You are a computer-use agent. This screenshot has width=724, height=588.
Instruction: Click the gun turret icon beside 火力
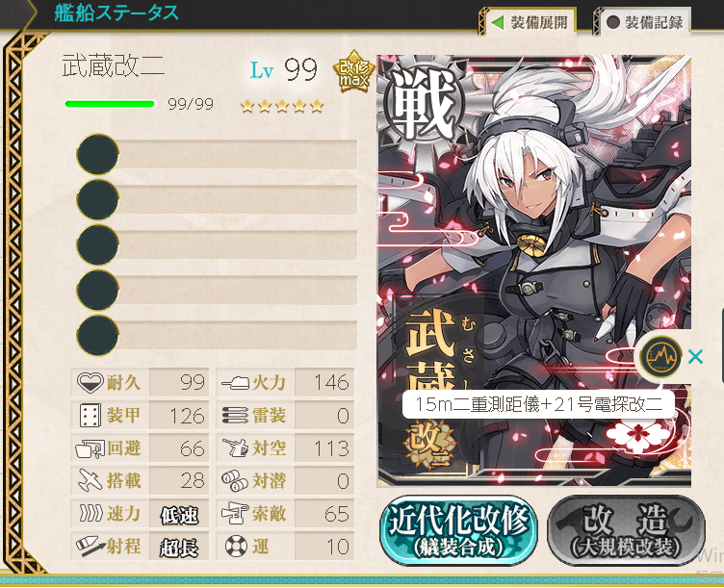235,383
